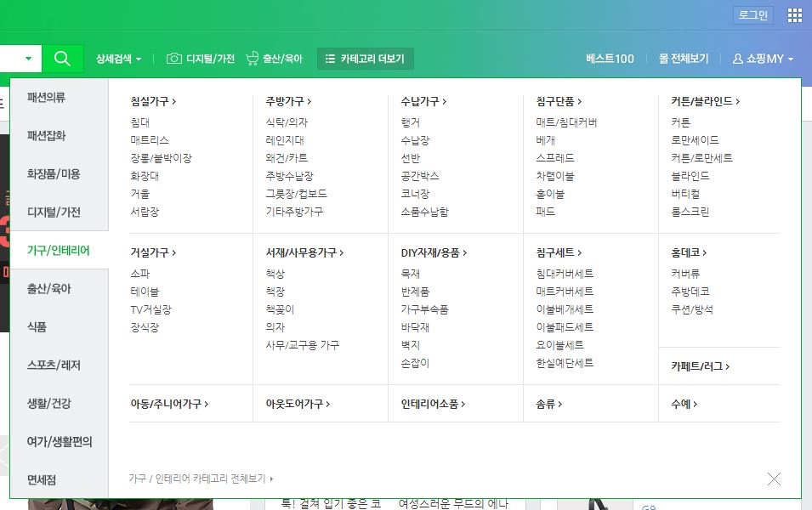Open the apps grid icon

click(x=794, y=15)
